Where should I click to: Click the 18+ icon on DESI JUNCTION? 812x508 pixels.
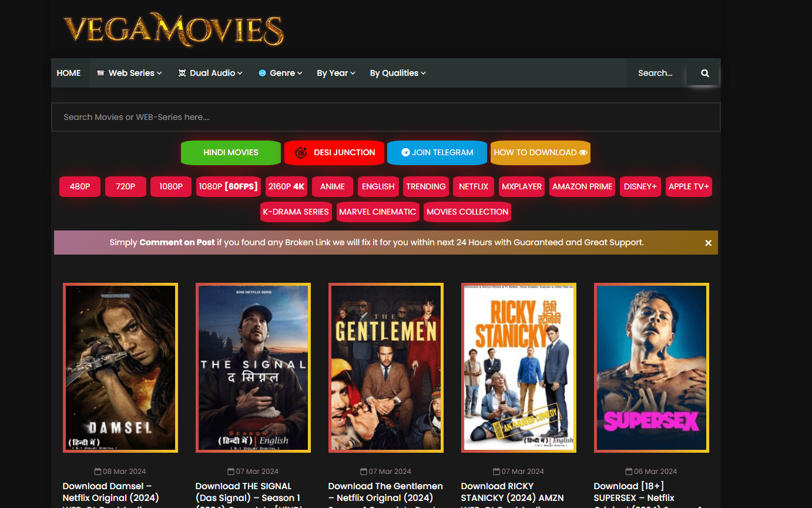click(302, 153)
